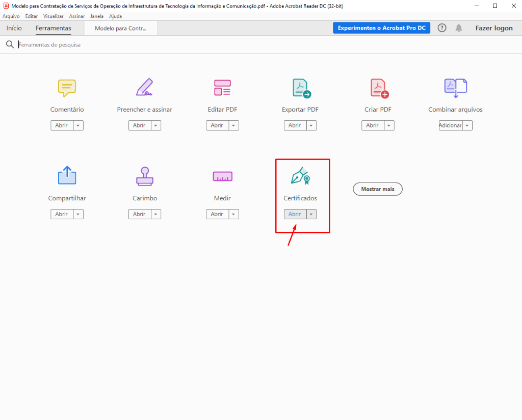Select the Combinar arquivos icon
Screen dimensions: 522x420
click(x=455, y=88)
